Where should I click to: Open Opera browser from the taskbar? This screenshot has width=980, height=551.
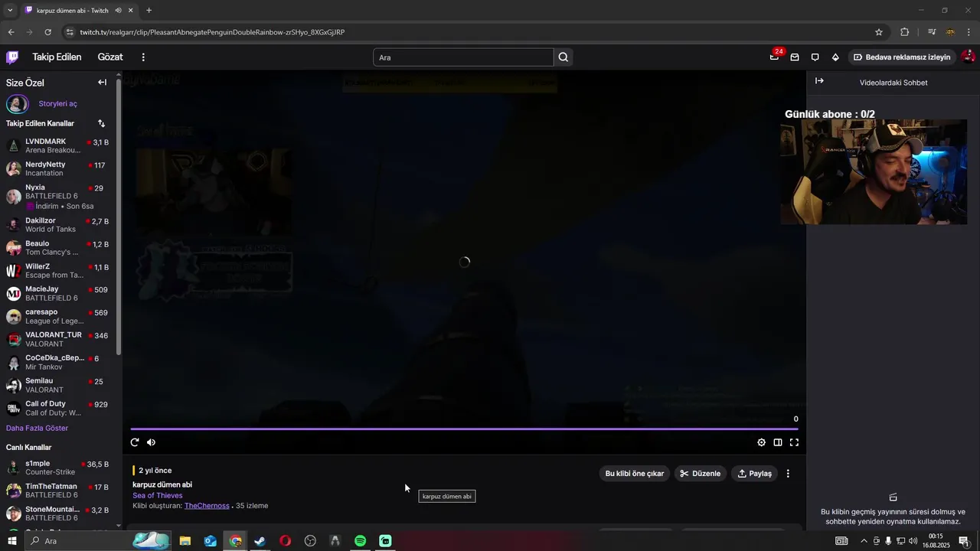(x=285, y=541)
